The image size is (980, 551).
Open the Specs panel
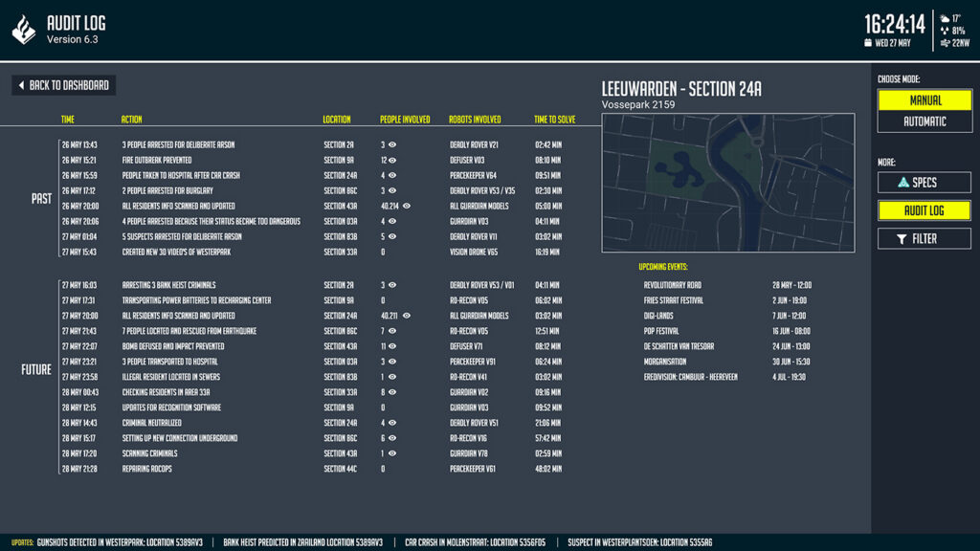(x=924, y=182)
